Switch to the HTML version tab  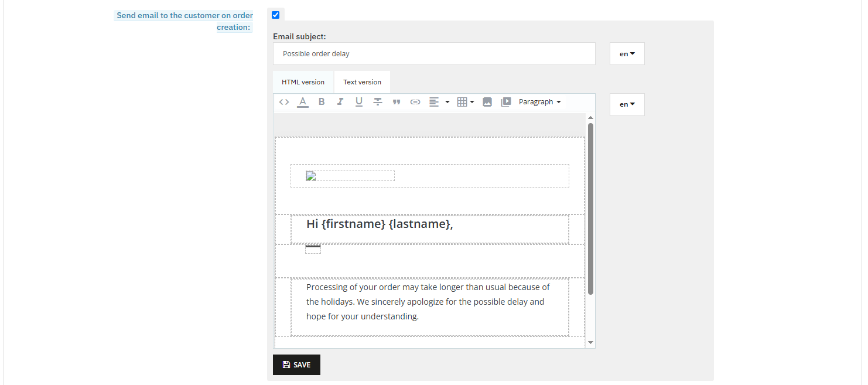303,82
